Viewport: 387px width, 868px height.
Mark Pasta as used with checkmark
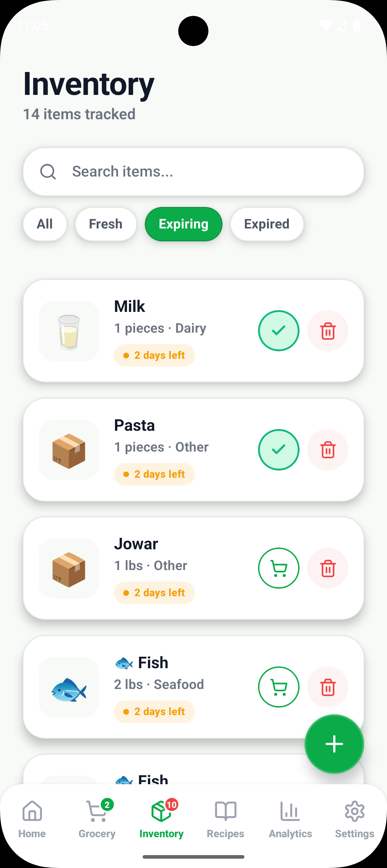click(x=278, y=449)
